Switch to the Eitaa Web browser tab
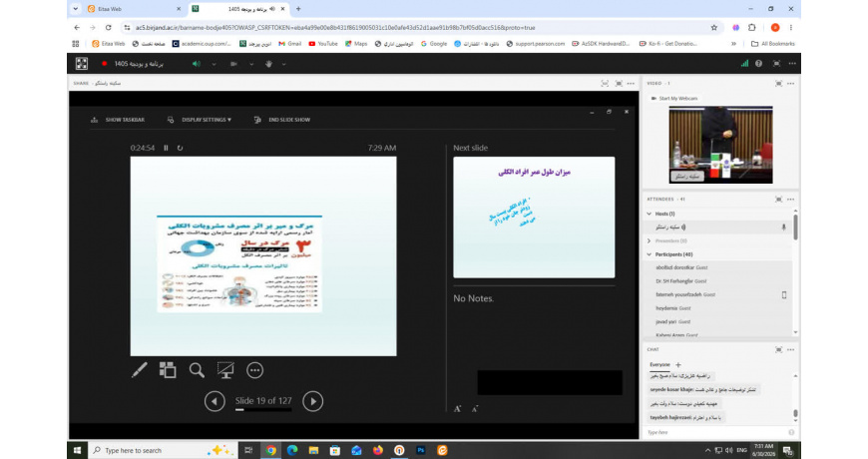 [x=133, y=9]
